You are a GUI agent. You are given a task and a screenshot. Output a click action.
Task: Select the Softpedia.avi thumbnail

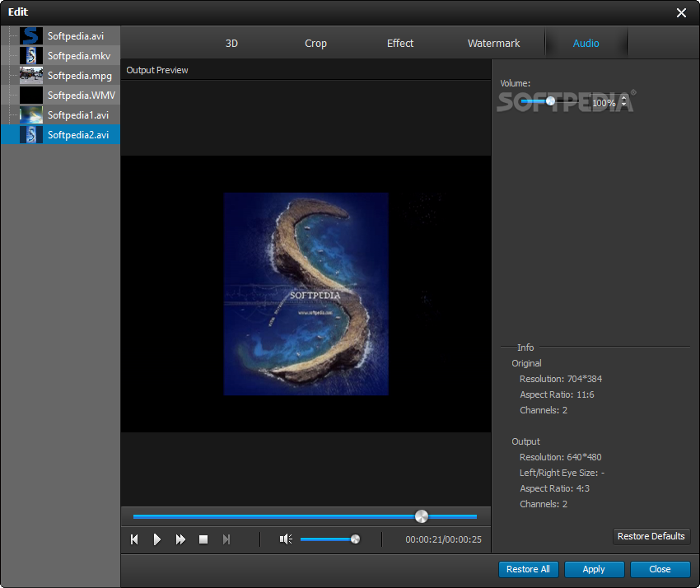click(31, 35)
